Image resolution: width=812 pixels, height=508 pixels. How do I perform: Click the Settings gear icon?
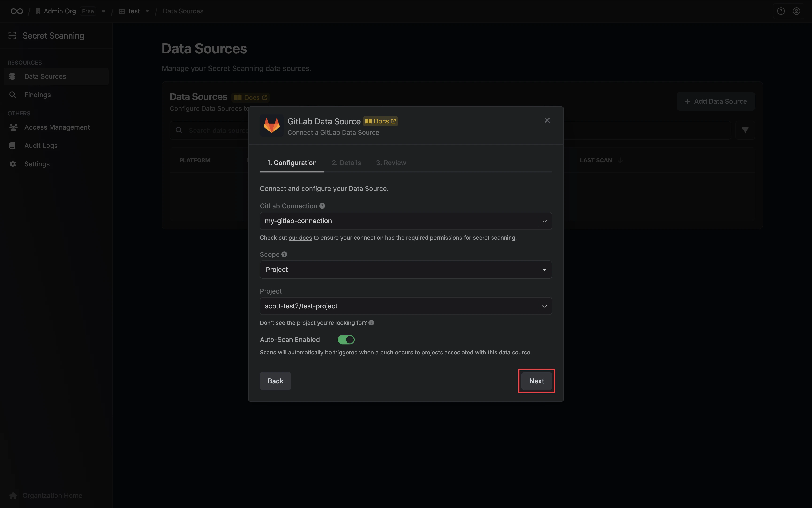coord(12,164)
